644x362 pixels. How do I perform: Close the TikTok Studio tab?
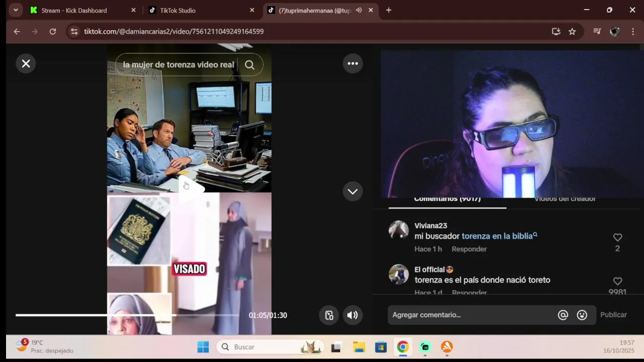(252, 10)
